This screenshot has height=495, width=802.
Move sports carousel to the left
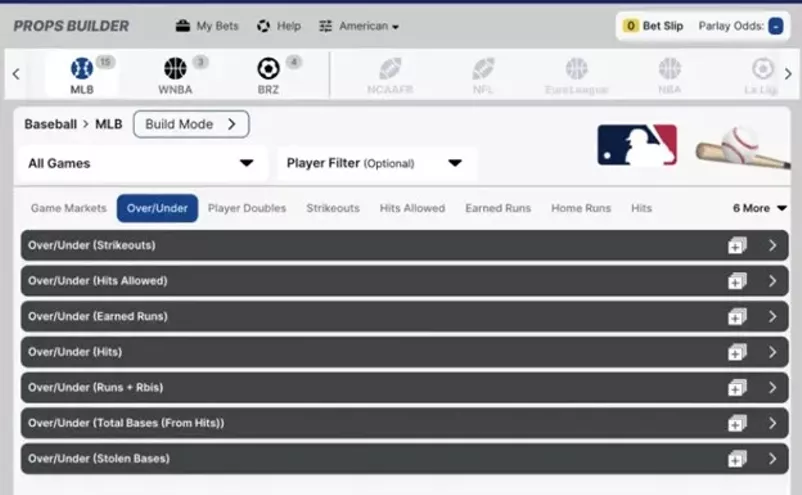tap(16, 74)
